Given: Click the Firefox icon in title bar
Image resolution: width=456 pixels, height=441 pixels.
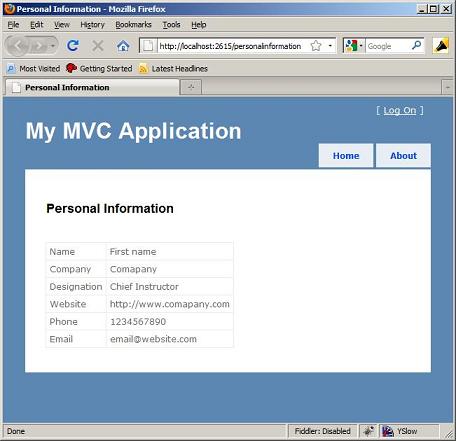Looking at the screenshot, I should click(10, 9).
